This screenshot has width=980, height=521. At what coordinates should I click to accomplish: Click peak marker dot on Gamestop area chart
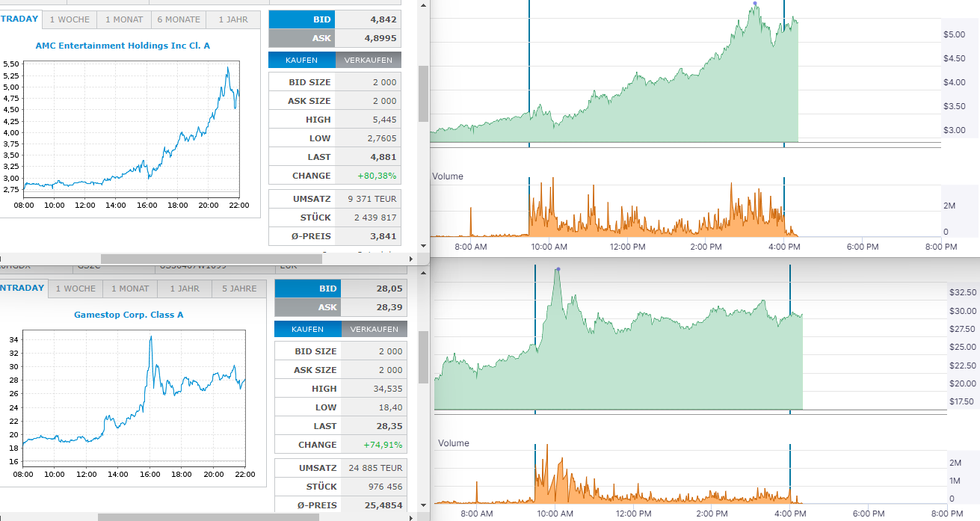point(558,269)
